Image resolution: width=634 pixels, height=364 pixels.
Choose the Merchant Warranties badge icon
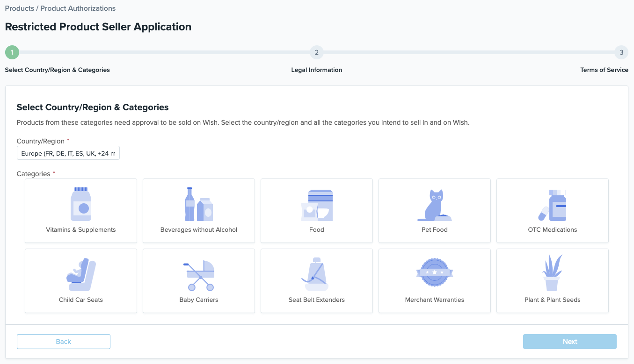435,272
